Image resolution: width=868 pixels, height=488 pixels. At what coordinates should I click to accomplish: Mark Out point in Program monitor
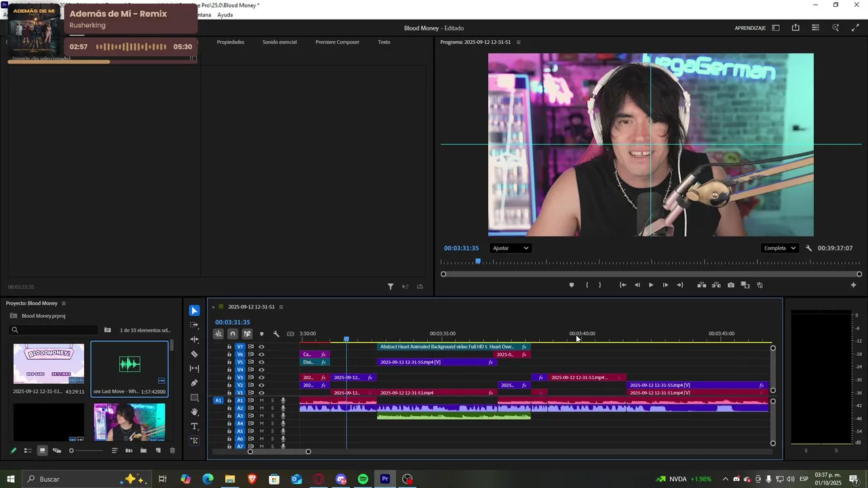coord(600,285)
